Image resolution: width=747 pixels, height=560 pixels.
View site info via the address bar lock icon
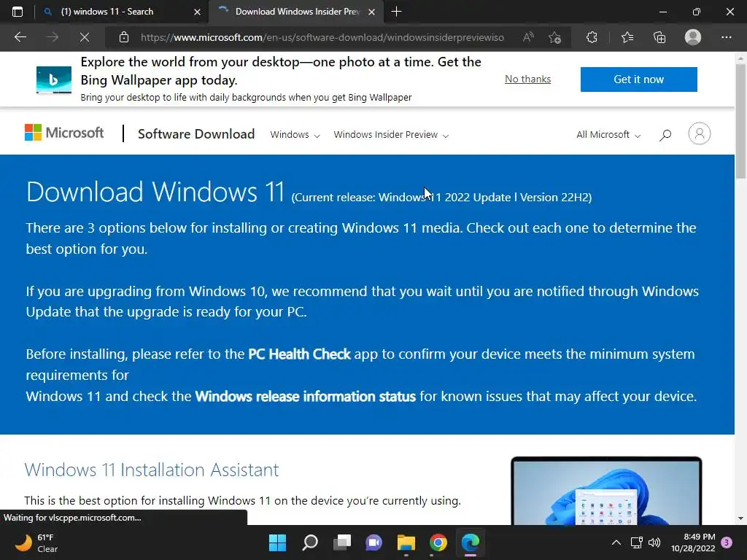[124, 37]
